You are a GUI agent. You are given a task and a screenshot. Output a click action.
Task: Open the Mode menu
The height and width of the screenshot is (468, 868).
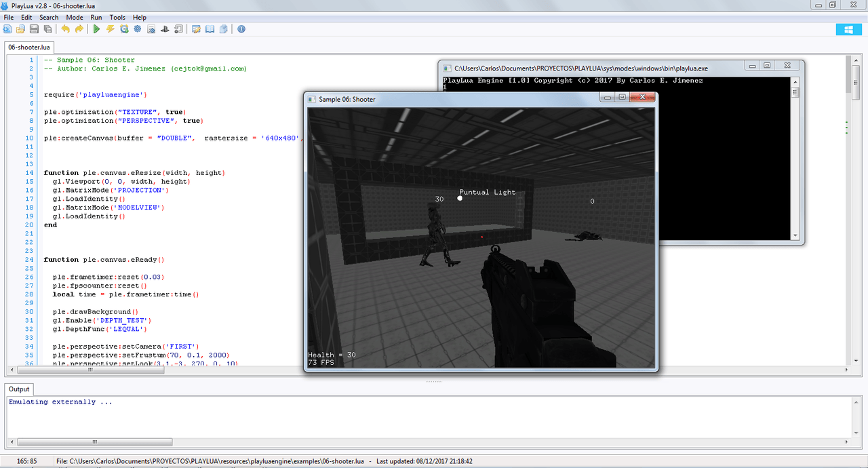75,17
